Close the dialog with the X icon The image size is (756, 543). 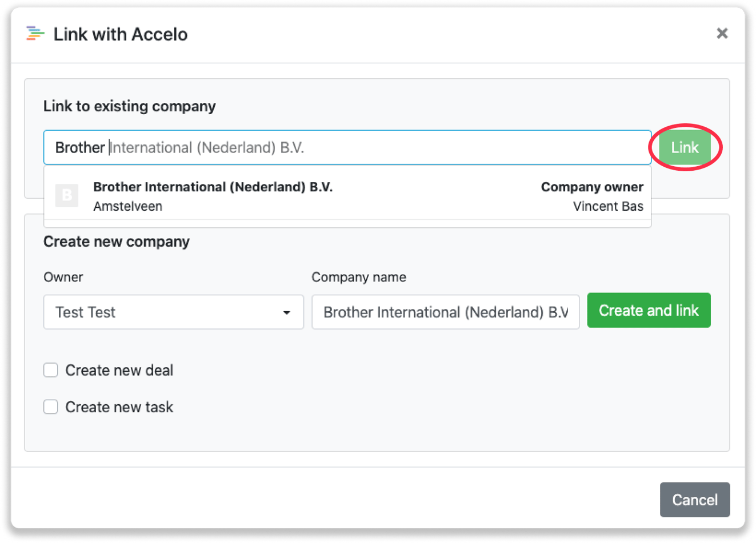click(x=722, y=33)
